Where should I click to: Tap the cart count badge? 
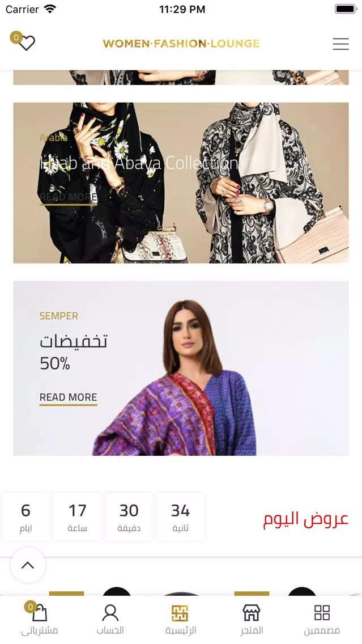point(30,607)
